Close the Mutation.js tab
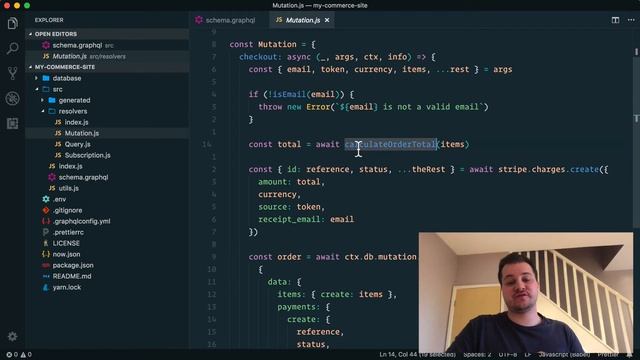 point(327,20)
